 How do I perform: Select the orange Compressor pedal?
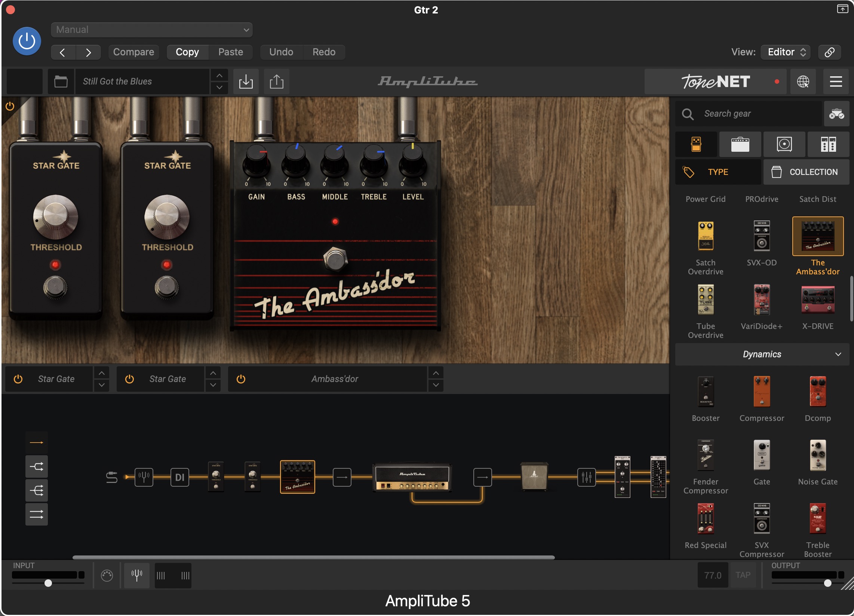[x=761, y=392]
